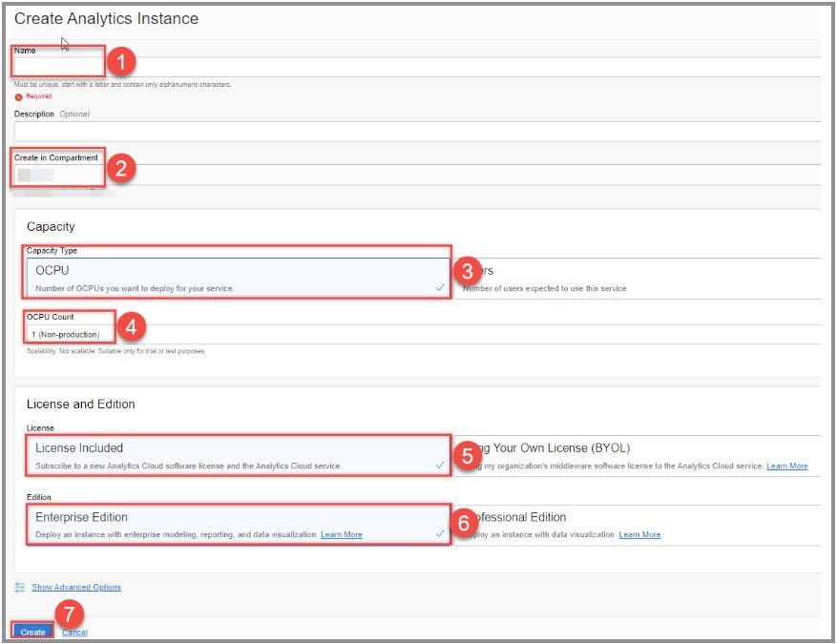The height and width of the screenshot is (644, 837).
Task: Click the 'Must be unique' name hint text
Action: pyautogui.click(x=122, y=84)
